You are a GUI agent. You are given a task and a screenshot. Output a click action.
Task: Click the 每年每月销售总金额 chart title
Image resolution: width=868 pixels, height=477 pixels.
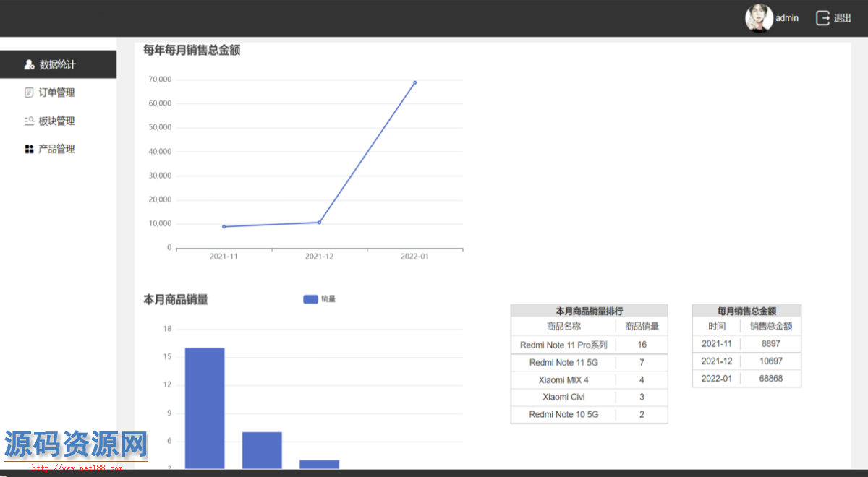tap(192, 50)
